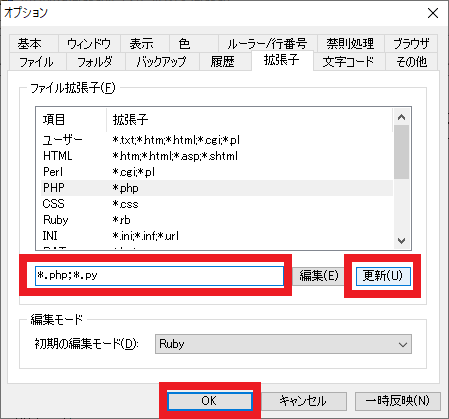Image resolution: width=449 pixels, height=419 pixels.
Task: Select the Ruby row in extension list
Action: click(217, 220)
